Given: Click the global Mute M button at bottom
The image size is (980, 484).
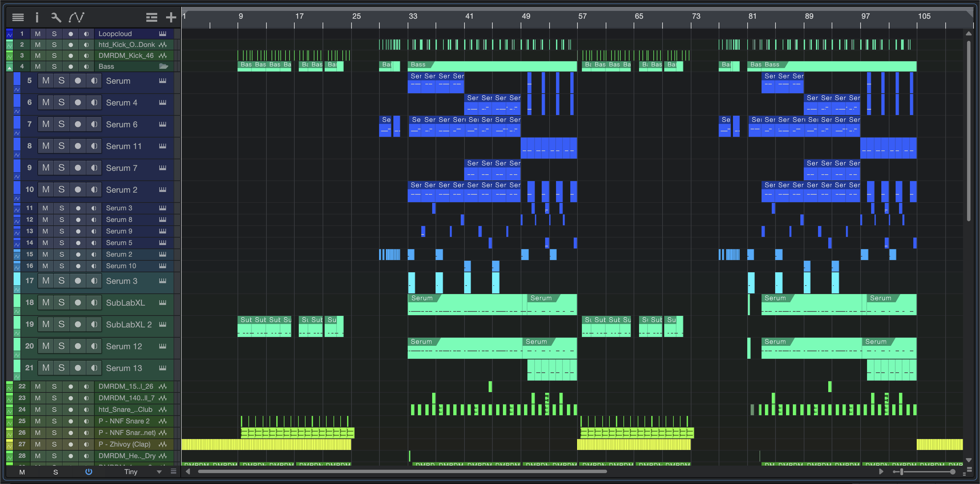Looking at the screenshot, I should (x=22, y=472).
